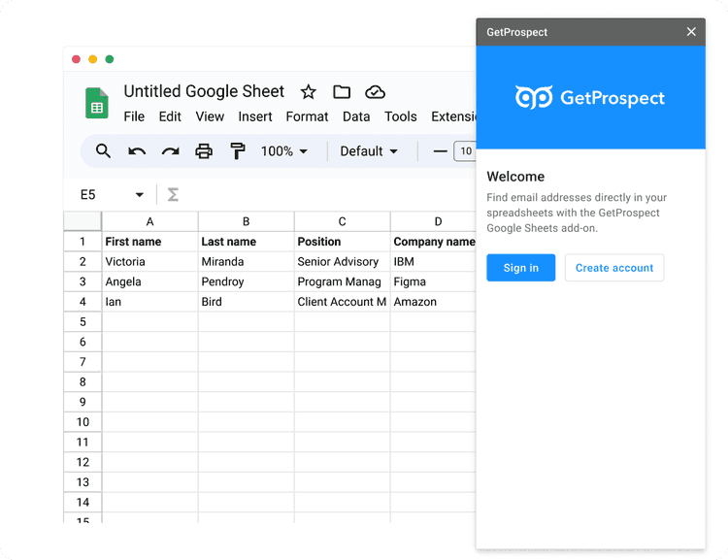This screenshot has height=560, width=728.
Task: Open the View menu
Action: click(210, 116)
